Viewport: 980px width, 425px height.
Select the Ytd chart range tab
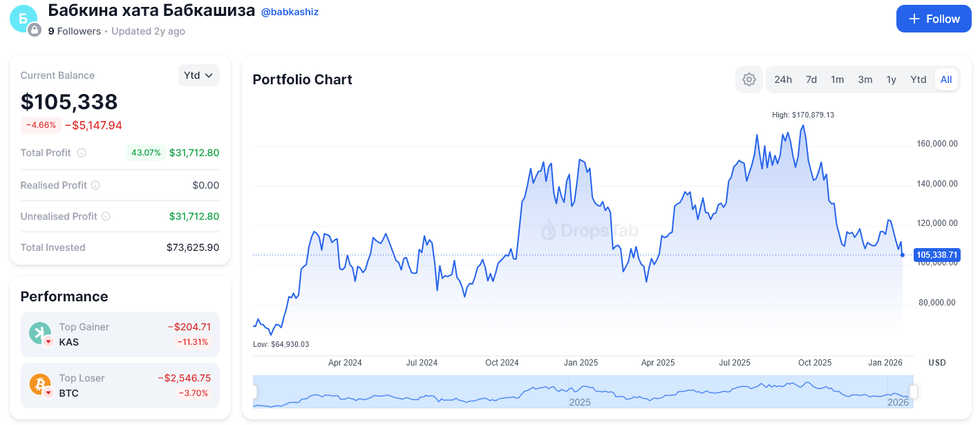coord(918,79)
